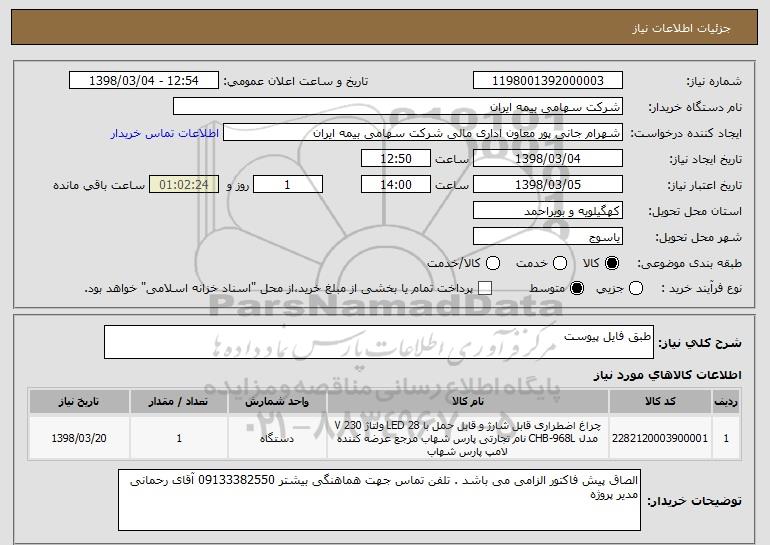Click the توضیحات خریدار label
This screenshot has width=770, height=545.
[x=694, y=501]
